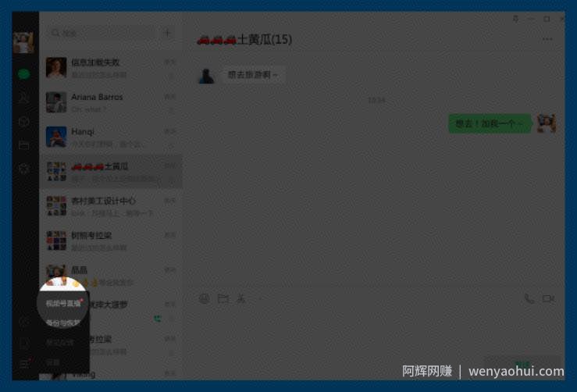Choose 备份与恢复 in the popup menu
577x392 pixels.
point(63,323)
